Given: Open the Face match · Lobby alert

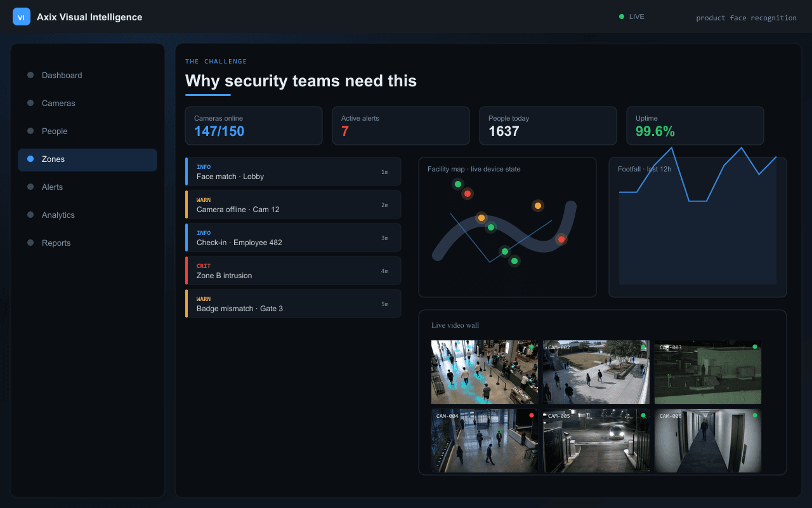Looking at the screenshot, I should click(293, 171).
